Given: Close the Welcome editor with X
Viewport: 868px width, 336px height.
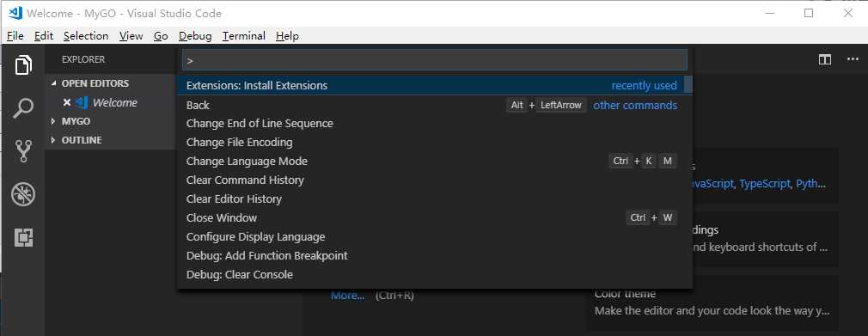Looking at the screenshot, I should pyautogui.click(x=67, y=102).
